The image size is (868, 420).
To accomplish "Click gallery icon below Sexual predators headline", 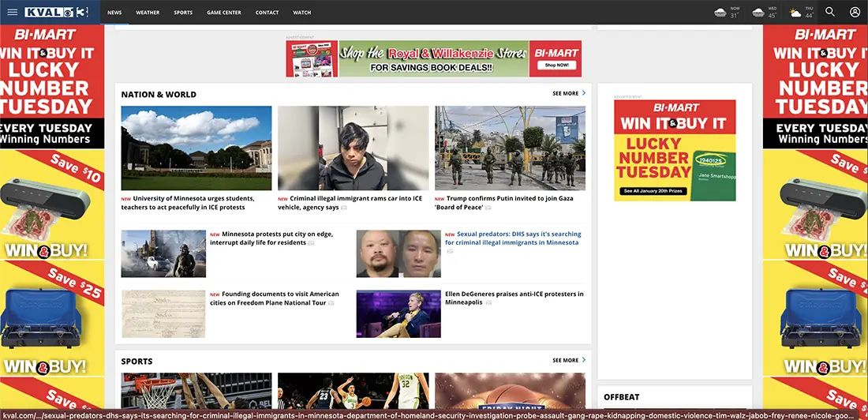I will (x=450, y=252).
